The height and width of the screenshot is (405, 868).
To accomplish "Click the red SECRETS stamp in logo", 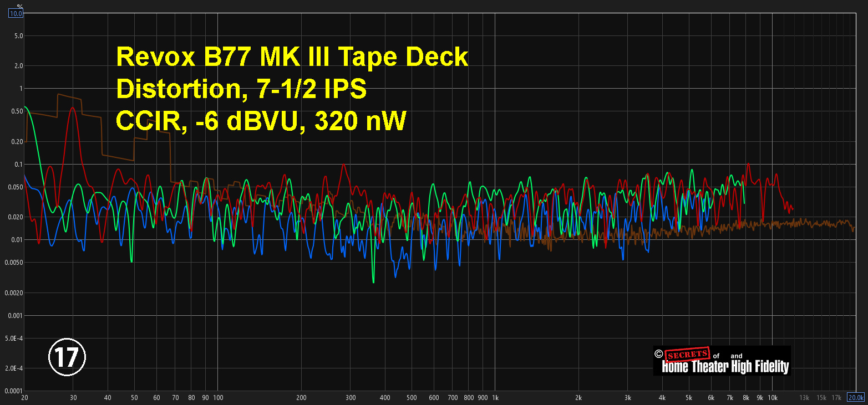I will [686, 355].
